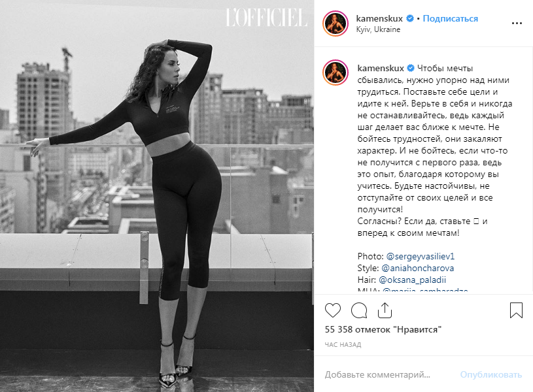Visit the @oksana_paladii hair profile

pyautogui.click(x=412, y=280)
